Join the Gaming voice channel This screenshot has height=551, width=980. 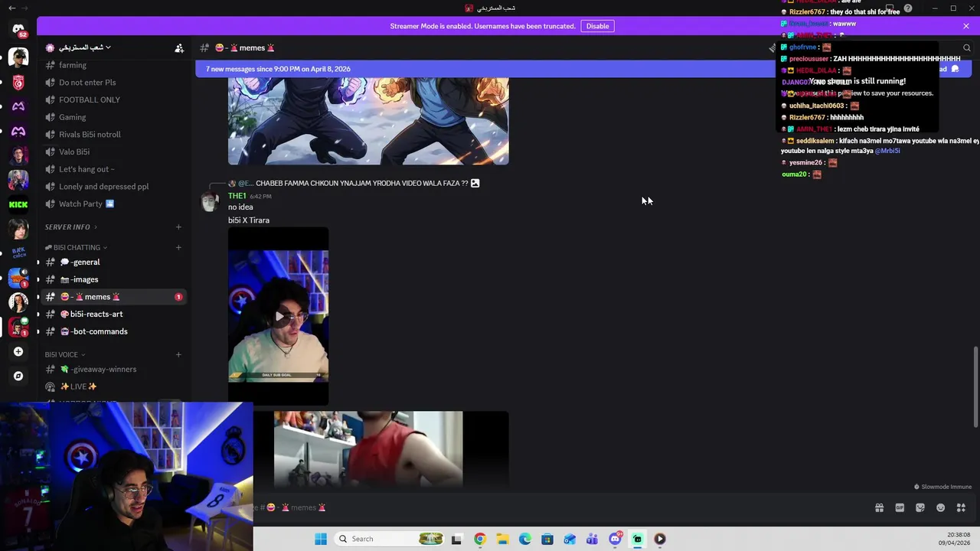pyautogui.click(x=115, y=117)
